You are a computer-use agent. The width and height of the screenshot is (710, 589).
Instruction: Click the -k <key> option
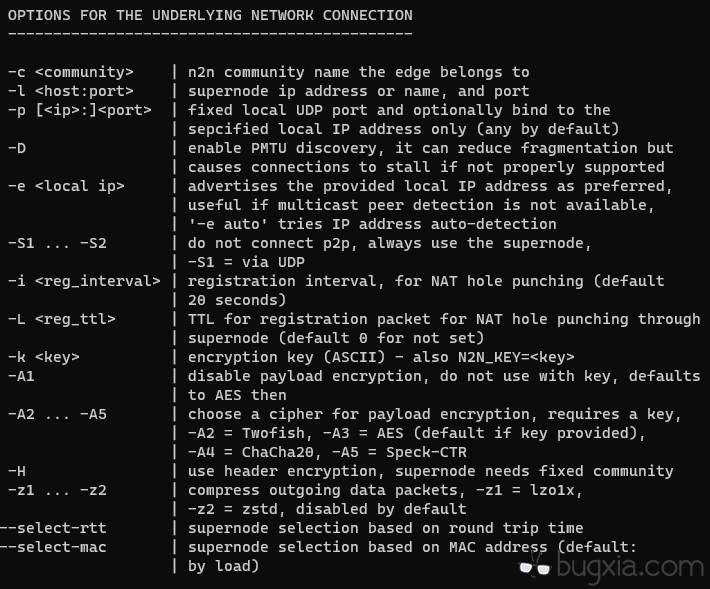point(45,357)
